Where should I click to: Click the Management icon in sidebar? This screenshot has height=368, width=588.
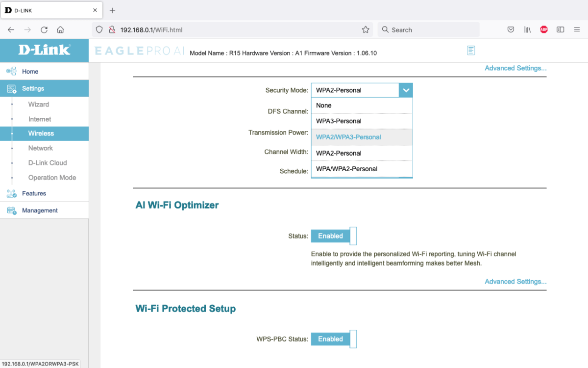[11, 210]
